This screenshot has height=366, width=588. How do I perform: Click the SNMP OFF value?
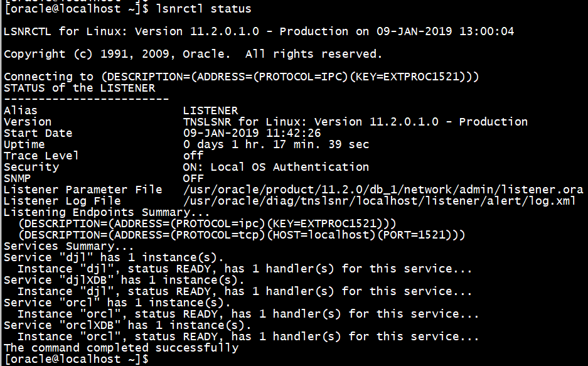tap(193, 178)
